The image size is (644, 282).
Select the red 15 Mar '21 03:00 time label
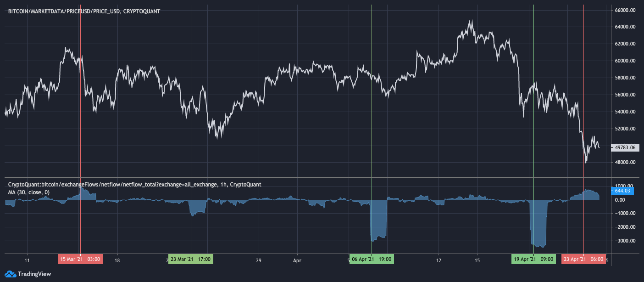click(x=80, y=259)
